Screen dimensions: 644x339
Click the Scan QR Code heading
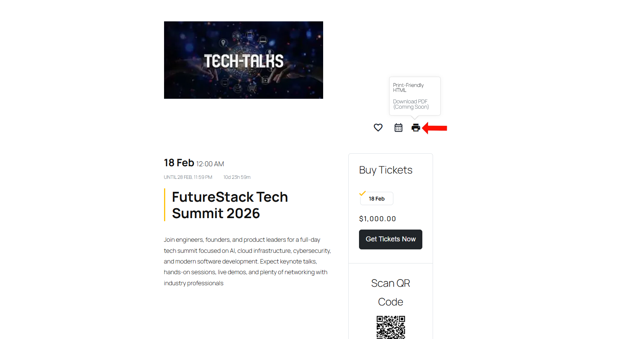[390, 292]
